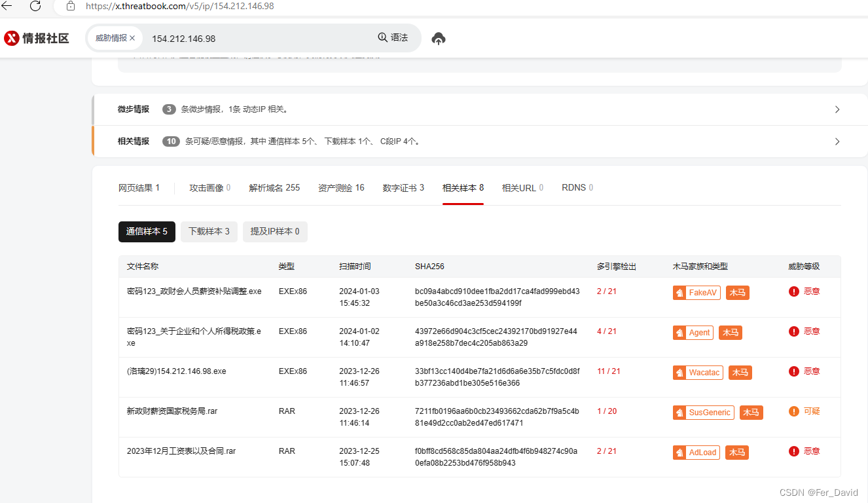Click 木马 tag in the SusGeneric row

[x=751, y=413]
